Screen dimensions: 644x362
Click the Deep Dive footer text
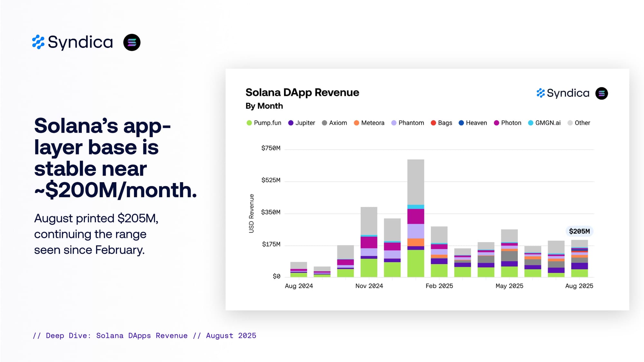pos(145,336)
